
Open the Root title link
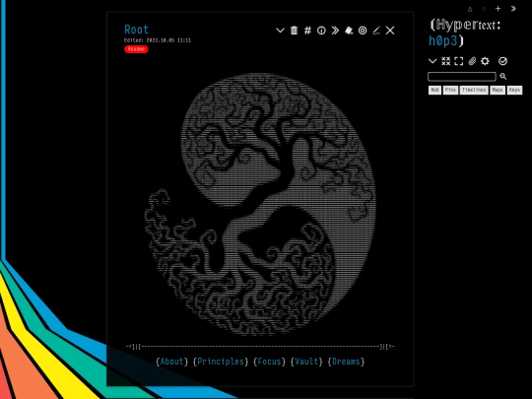tap(136, 30)
